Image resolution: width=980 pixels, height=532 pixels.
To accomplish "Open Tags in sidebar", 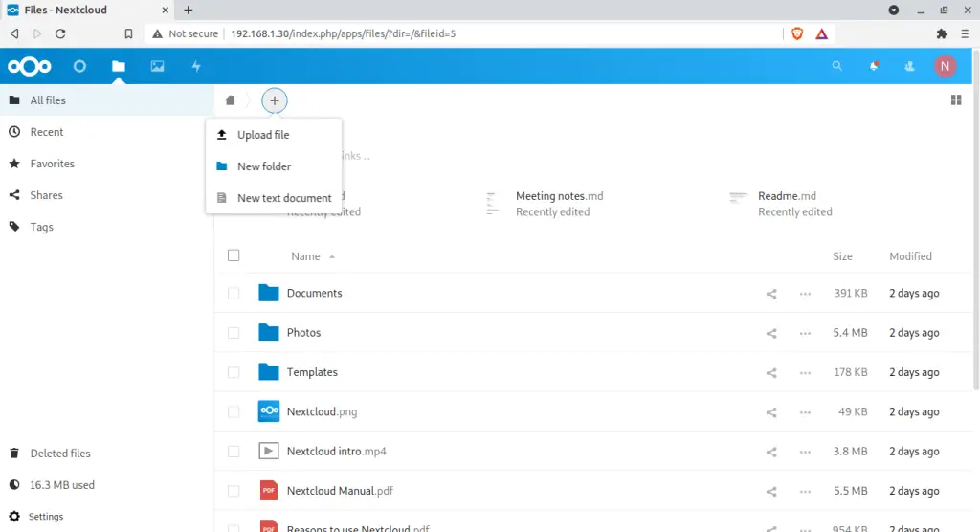I will [x=107, y=227].
